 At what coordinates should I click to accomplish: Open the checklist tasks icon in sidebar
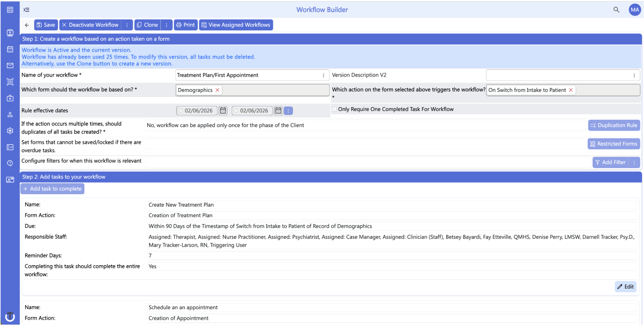click(x=10, y=147)
